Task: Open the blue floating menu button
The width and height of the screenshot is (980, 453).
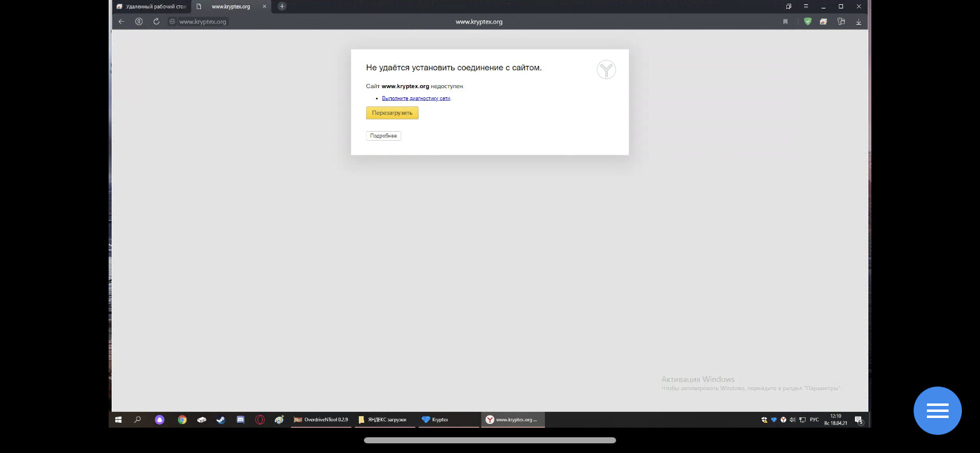Action: [937, 411]
